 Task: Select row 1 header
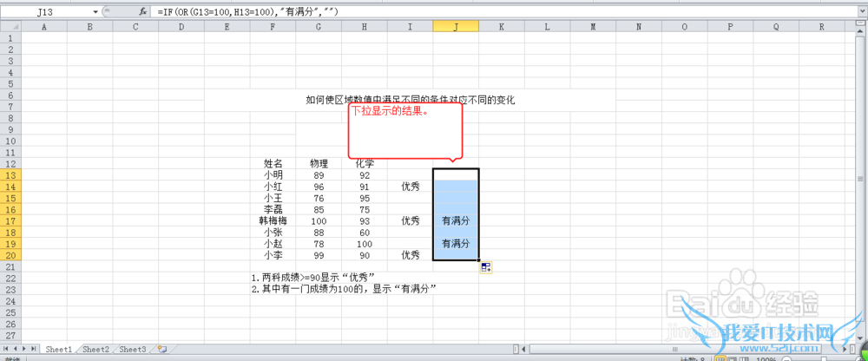click(x=10, y=37)
